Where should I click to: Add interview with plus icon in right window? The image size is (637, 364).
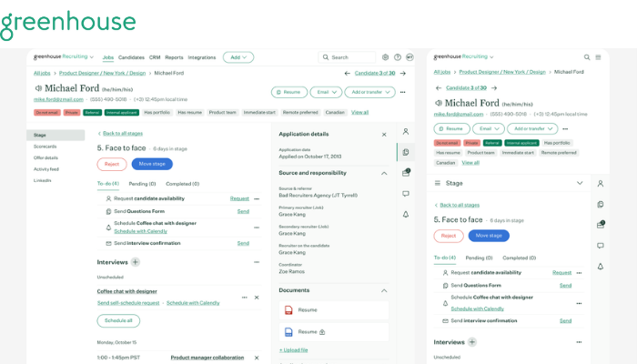[472, 342]
